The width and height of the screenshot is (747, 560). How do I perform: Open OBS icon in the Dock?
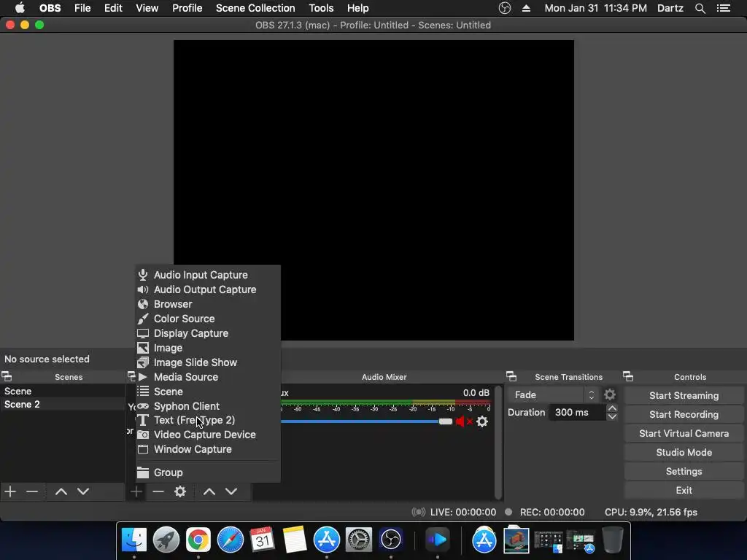pyautogui.click(x=391, y=540)
